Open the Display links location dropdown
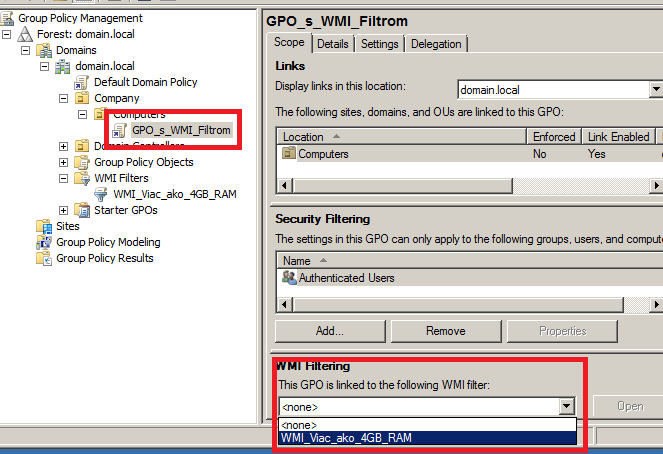 [x=655, y=90]
